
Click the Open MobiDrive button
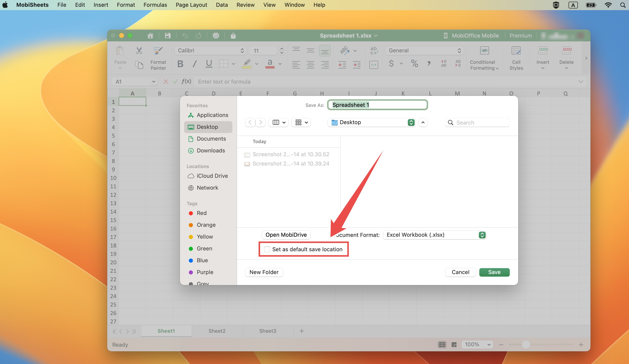286,235
